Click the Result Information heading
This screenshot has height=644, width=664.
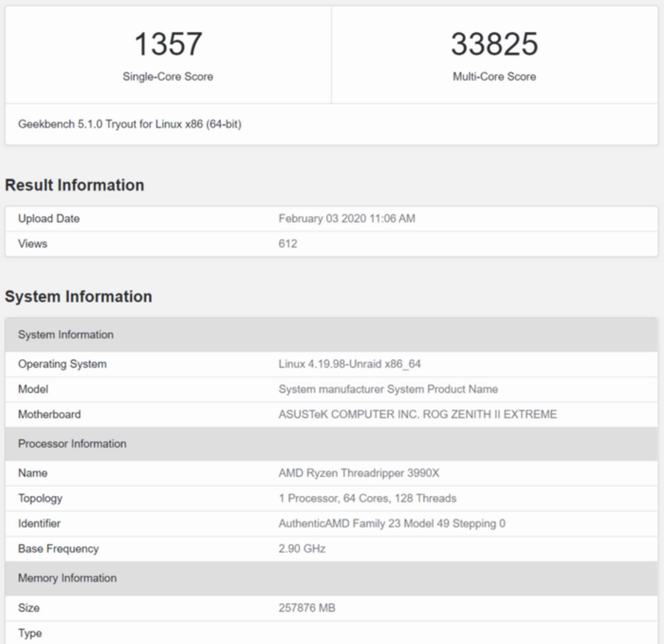[75, 185]
